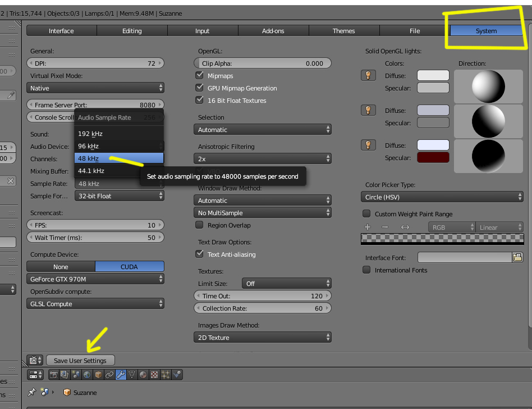Click the flip arrows icon in color ramp
This screenshot has width=532, height=409.
[x=405, y=227]
